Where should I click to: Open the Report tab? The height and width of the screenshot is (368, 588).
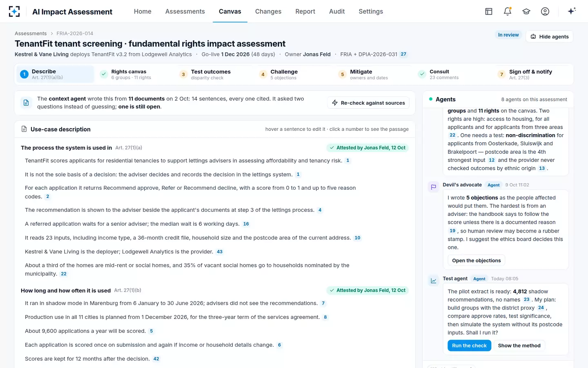[305, 11]
